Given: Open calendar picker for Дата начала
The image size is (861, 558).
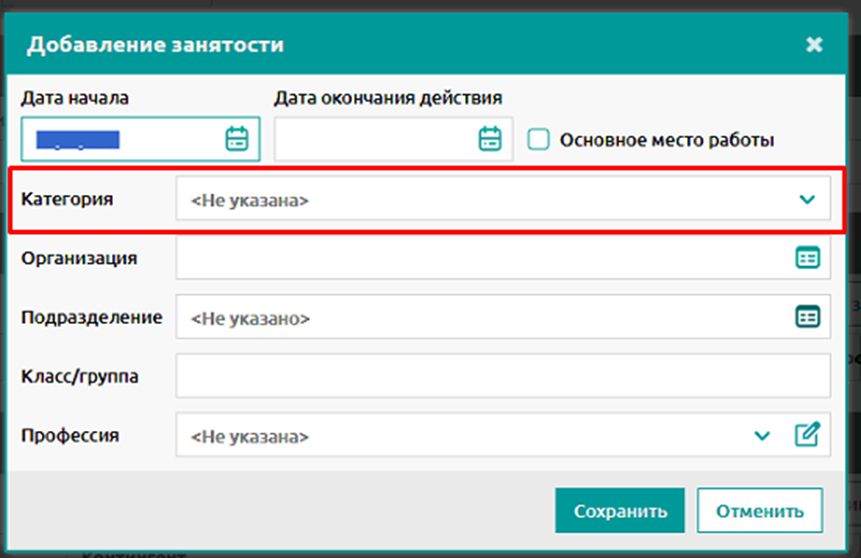Looking at the screenshot, I should [237, 138].
